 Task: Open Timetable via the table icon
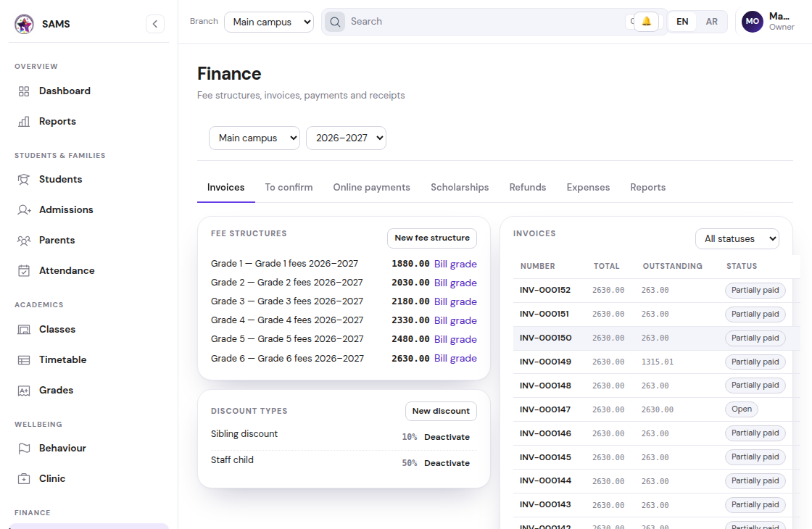24,359
